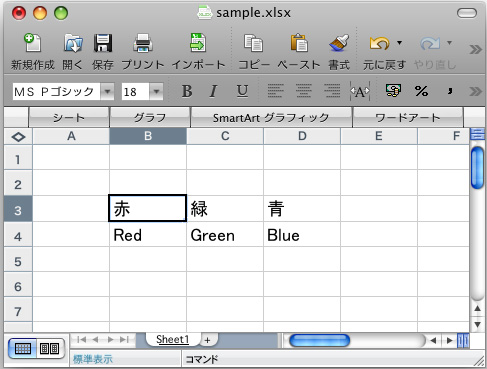Click the scroll right arrow
Viewport: 487px width, 369px height.
point(450,340)
